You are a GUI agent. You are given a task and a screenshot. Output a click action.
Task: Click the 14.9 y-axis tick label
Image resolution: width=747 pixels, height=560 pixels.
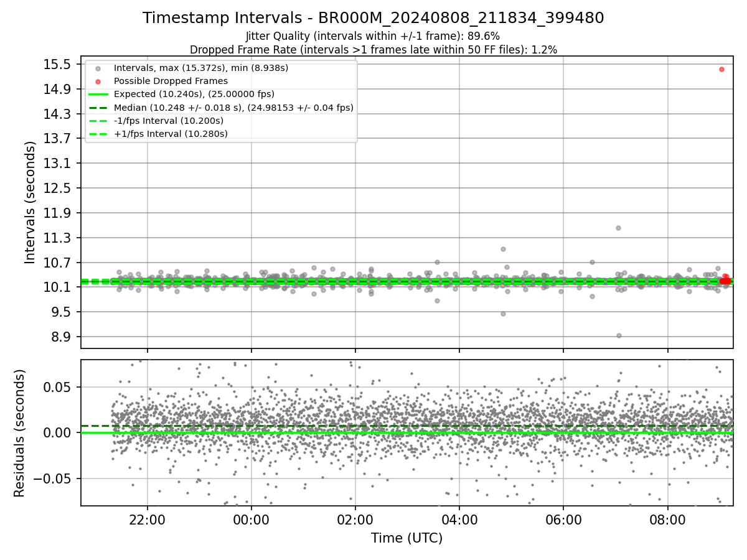[x=58, y=89]
